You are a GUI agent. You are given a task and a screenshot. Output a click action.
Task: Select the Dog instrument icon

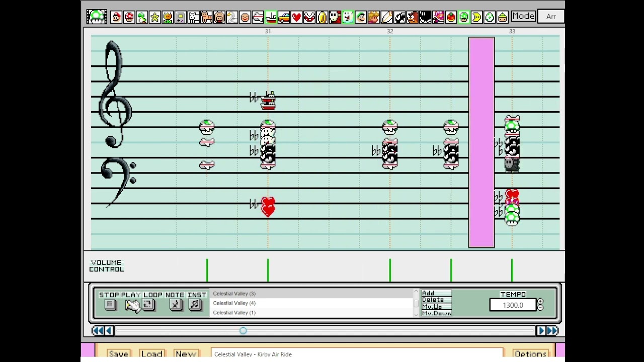pos(194,17)
